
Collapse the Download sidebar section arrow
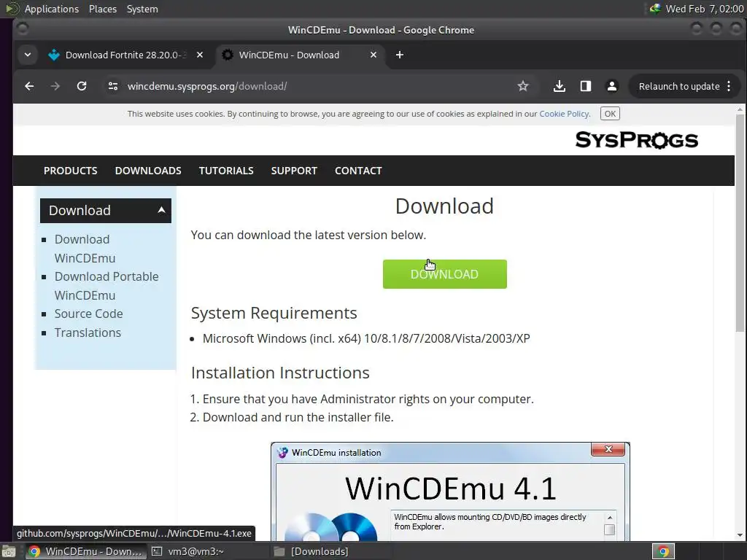click(161, 210)
